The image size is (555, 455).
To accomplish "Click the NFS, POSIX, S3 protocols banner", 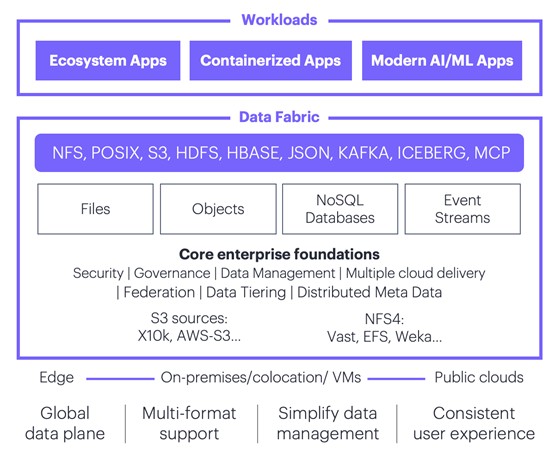I will (x=279, y=153).
